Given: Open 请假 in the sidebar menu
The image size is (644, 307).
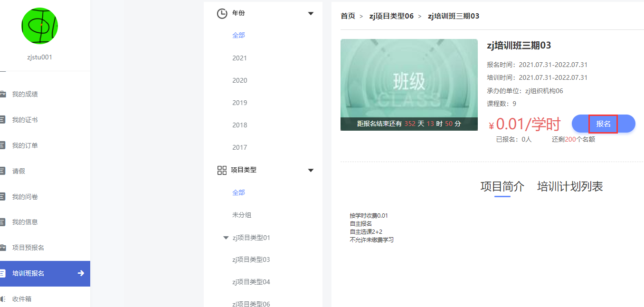Looking at the screenshot, I should tap(19, 171).
